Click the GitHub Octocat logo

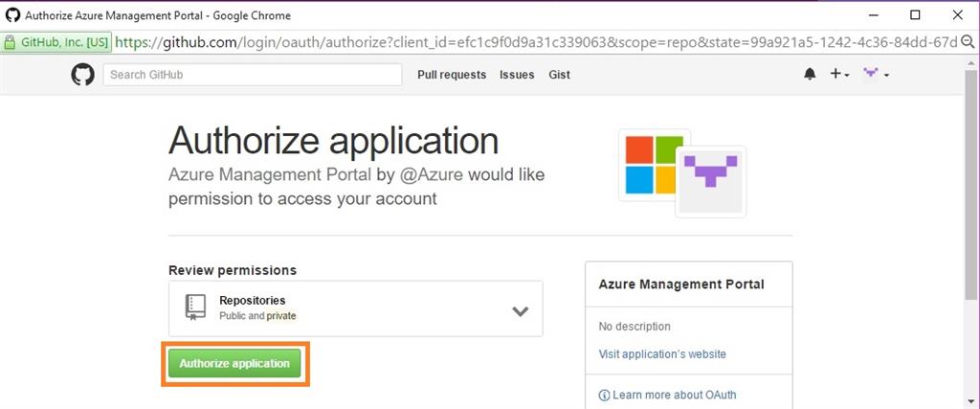[83, 75]
